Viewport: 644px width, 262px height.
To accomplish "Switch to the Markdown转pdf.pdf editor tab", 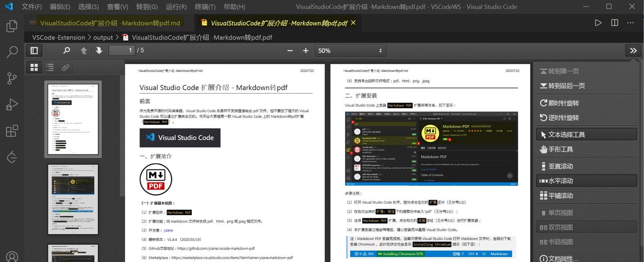I will 278,23.
